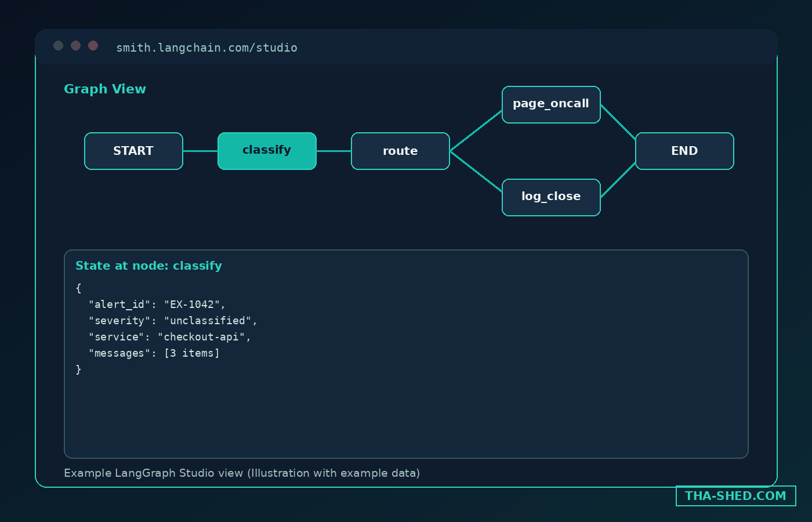Click the smith.langchain.com/studio address text

pyautogui.click(x=206, y=48)
